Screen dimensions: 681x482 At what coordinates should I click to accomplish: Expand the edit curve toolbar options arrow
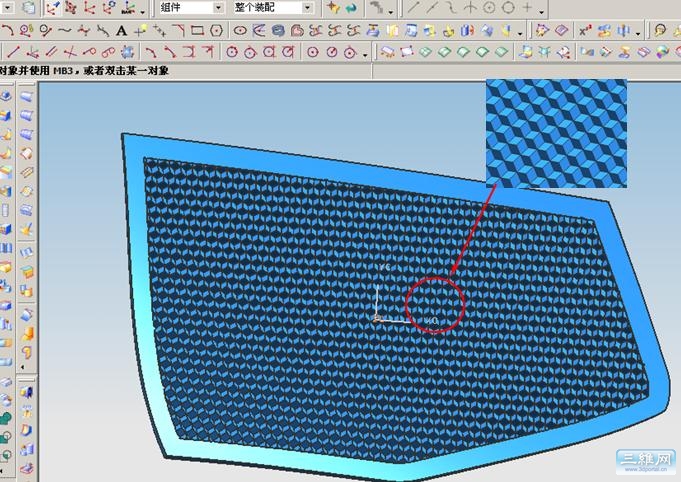tap(520, 33)
